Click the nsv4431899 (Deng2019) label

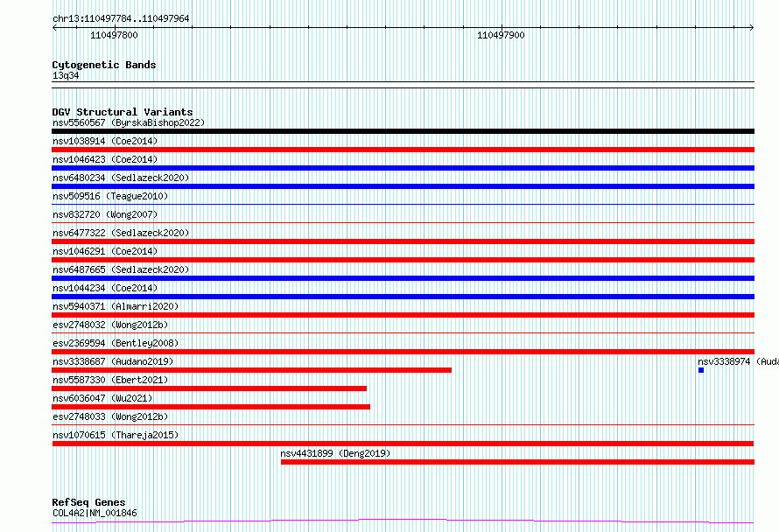(335, 453)
